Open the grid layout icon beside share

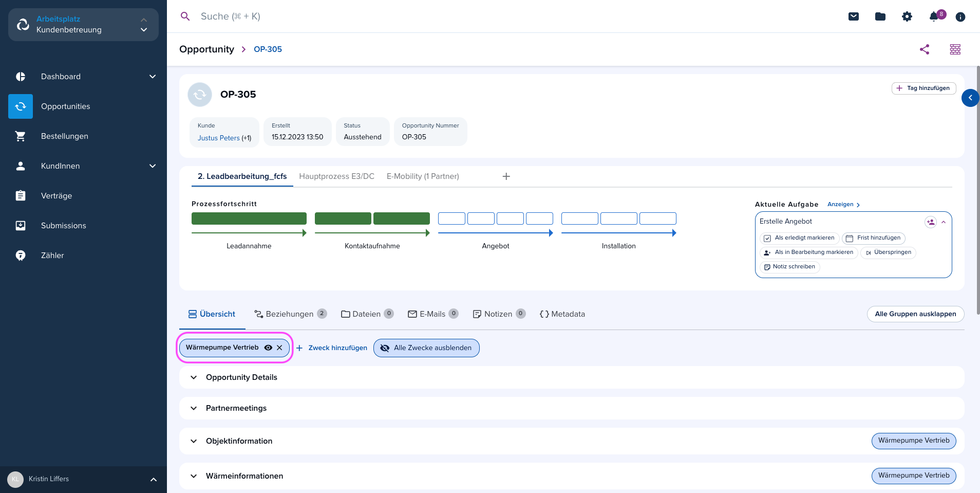[x=955, y=49]
